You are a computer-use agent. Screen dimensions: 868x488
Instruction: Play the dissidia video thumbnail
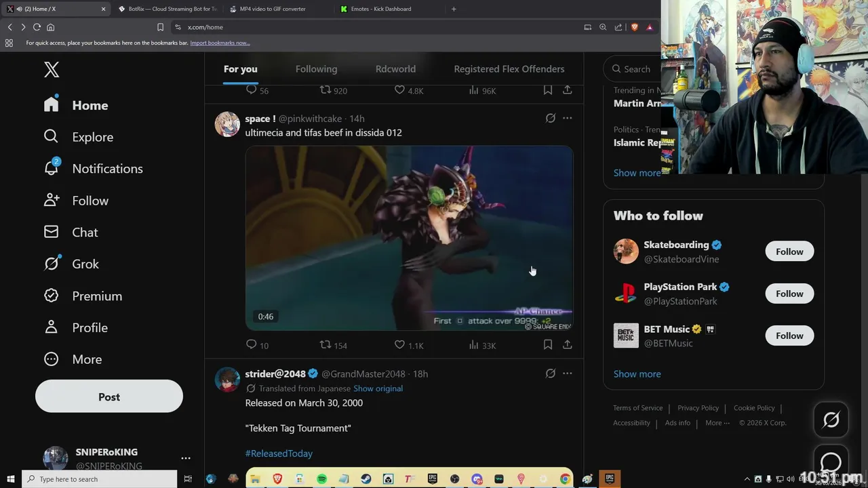410,238
